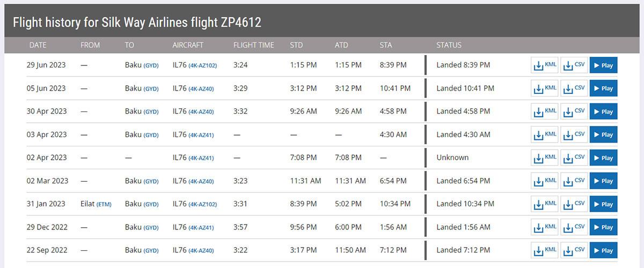Click the STATUS column header
The image size is (644, 268).
point(449,45)
